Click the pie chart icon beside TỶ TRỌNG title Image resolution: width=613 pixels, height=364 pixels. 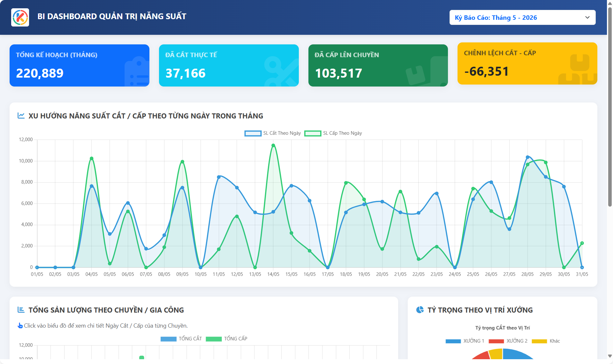[420, 310]
